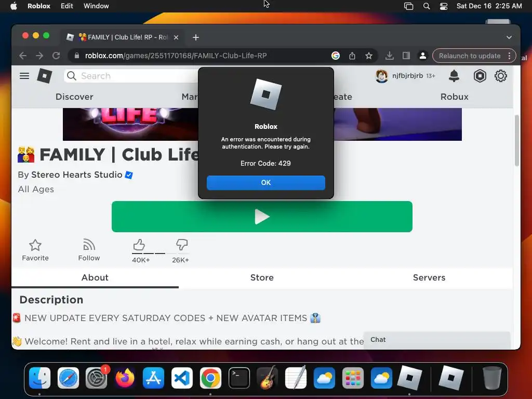Select the FAMILY | Club Life! RP tab
Screen dimensions: 532x399
pyautogui.click(x=123, y=37)
